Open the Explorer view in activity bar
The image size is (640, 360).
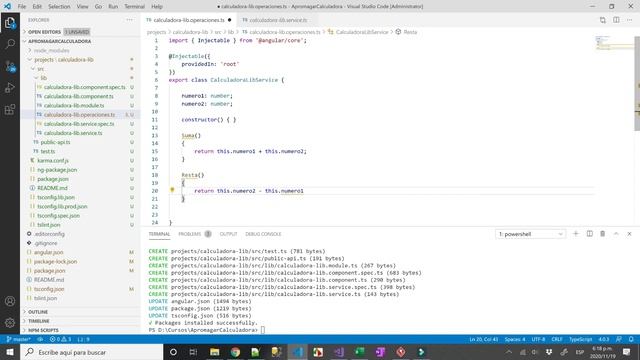click(x=10, y=23)
